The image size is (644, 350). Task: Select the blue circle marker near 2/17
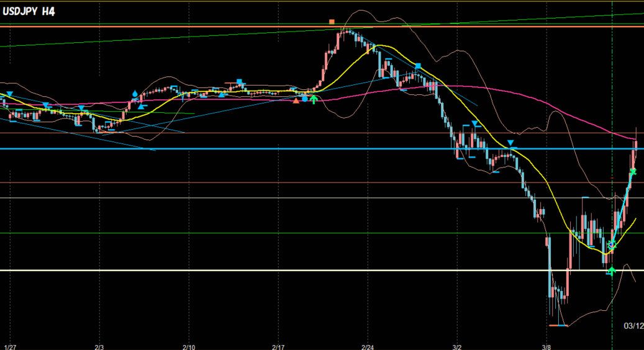305,99
